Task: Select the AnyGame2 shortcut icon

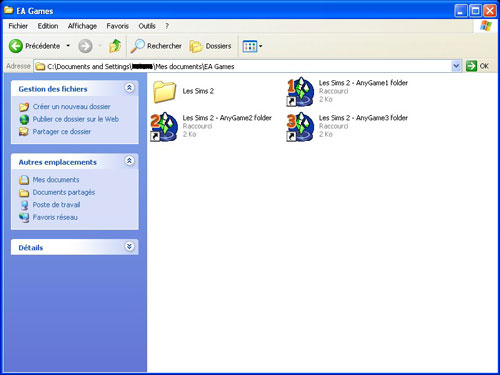Action: click(x=164, y=127)
